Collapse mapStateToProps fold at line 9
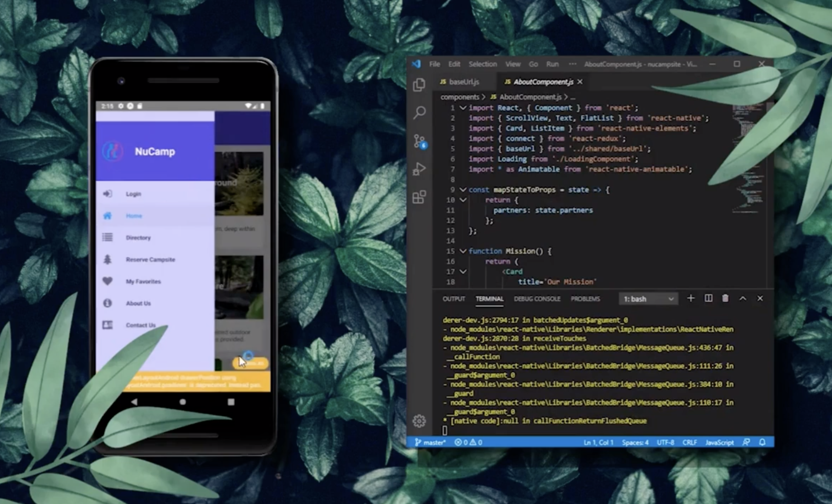This screenshot has height=504, width=832. click(x=463, y=190)
